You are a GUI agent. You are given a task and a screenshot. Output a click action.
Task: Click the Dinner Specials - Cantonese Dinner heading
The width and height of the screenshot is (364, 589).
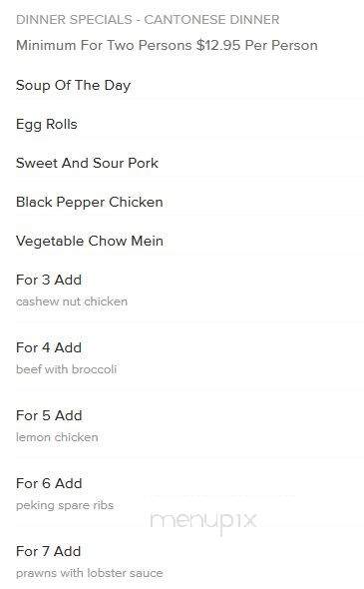(148, 20)
